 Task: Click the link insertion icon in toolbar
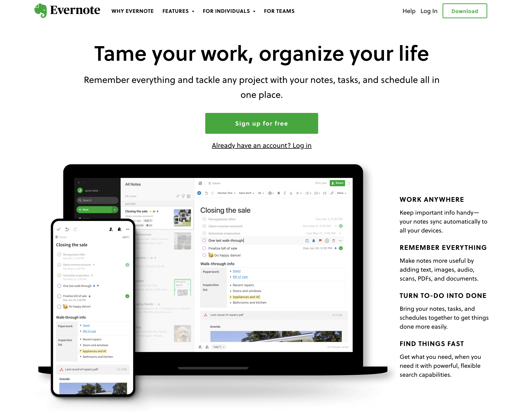pos(333,193)
